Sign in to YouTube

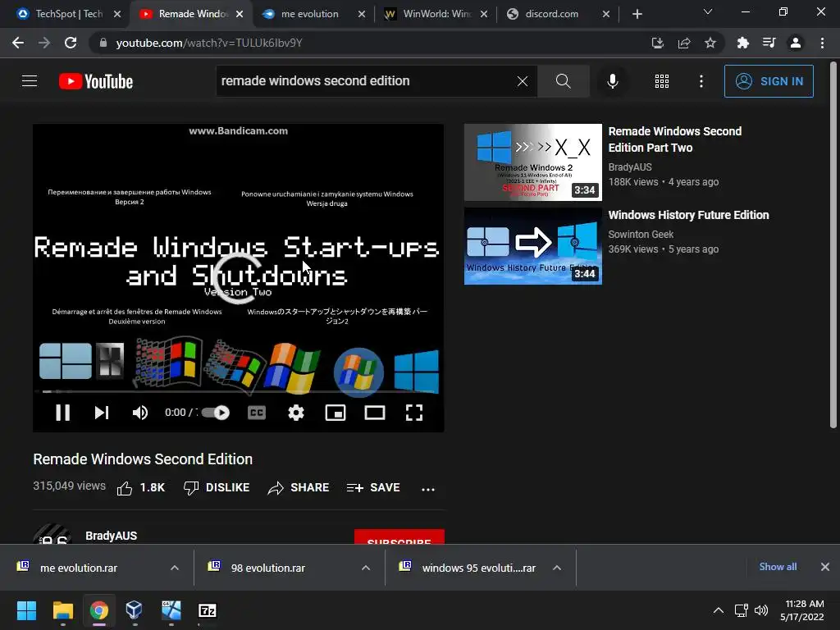click(x=769, y=81)
